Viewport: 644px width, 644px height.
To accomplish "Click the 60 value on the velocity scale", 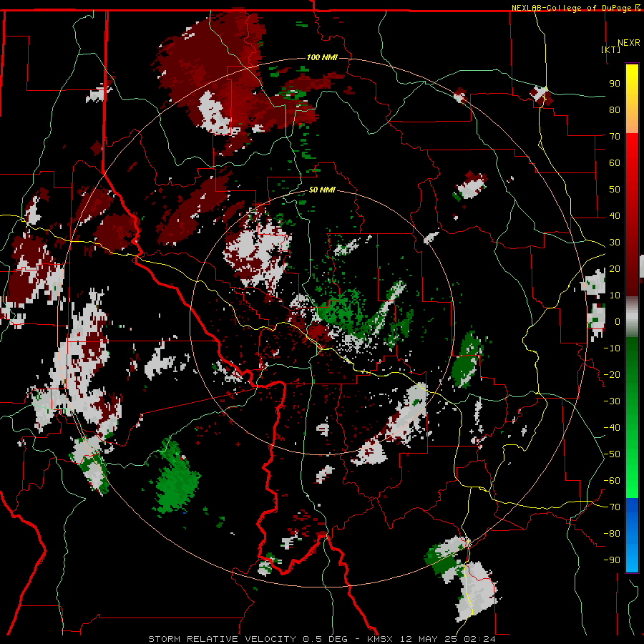I will pyautogui.click(x=615, y=163).
